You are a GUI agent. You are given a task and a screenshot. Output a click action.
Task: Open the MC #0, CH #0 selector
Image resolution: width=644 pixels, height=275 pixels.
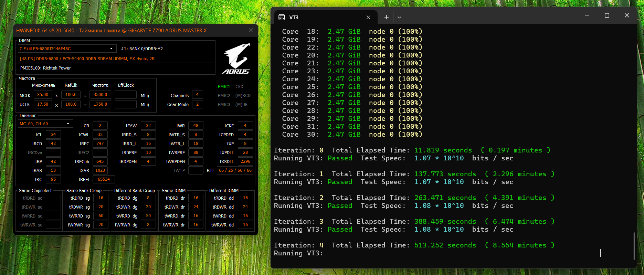[45, 124]
